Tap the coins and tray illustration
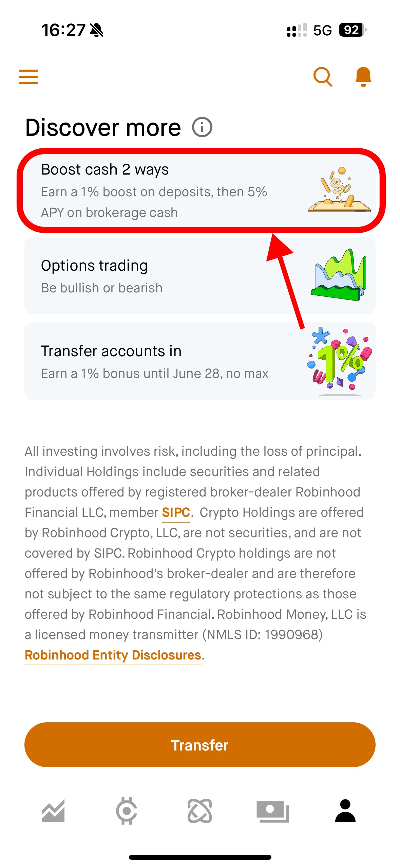The image size is (400, 868). pos(339,190)
